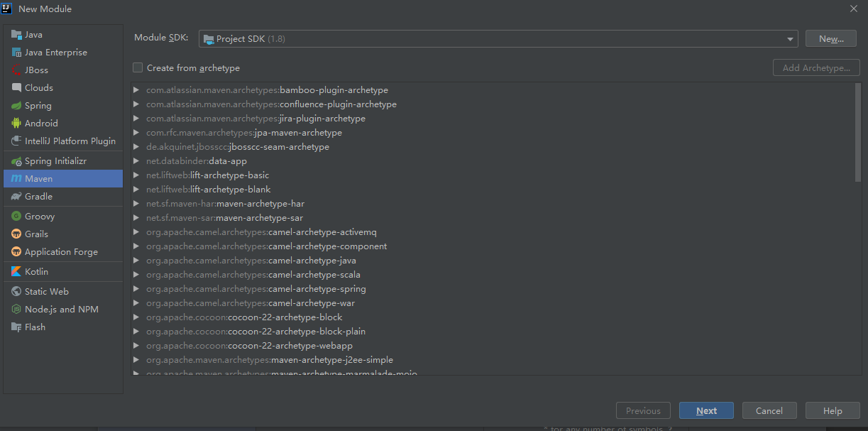Click the Maven 'm' icon

click(16, 179)
